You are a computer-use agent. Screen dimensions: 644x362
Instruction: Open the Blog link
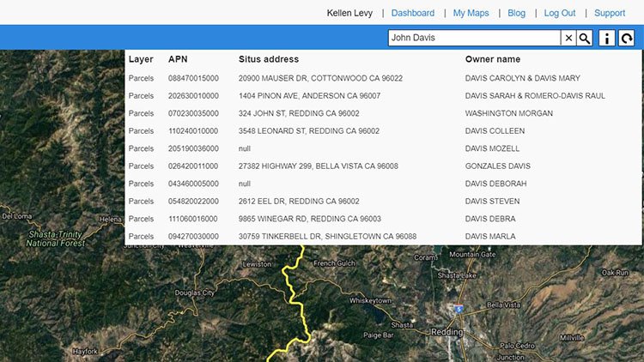516,13
